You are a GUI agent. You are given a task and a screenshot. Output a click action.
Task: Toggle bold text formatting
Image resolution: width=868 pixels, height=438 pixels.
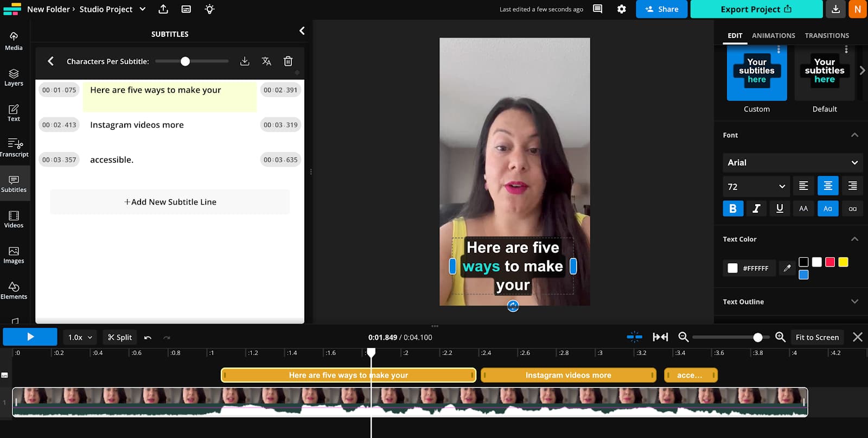click(x=733, y=208)
